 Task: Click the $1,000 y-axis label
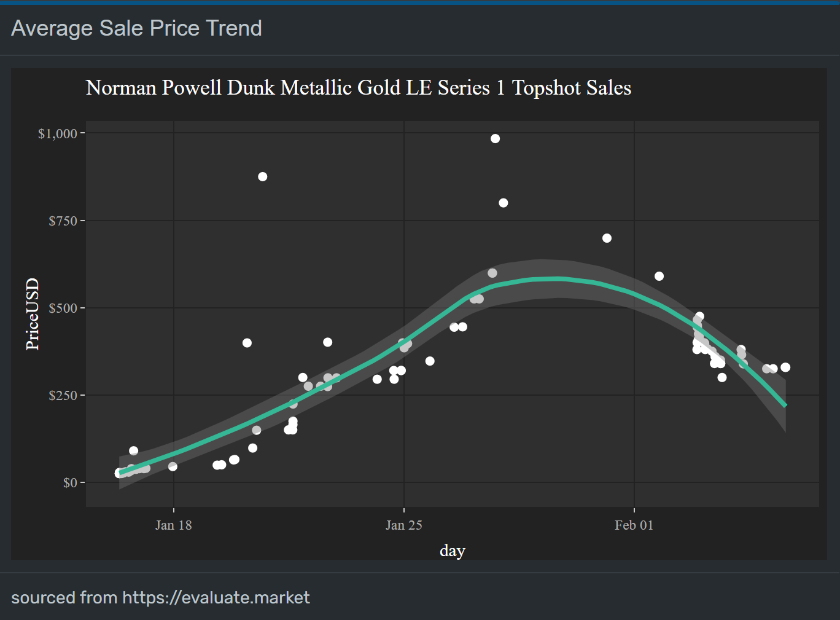[58, 133]
